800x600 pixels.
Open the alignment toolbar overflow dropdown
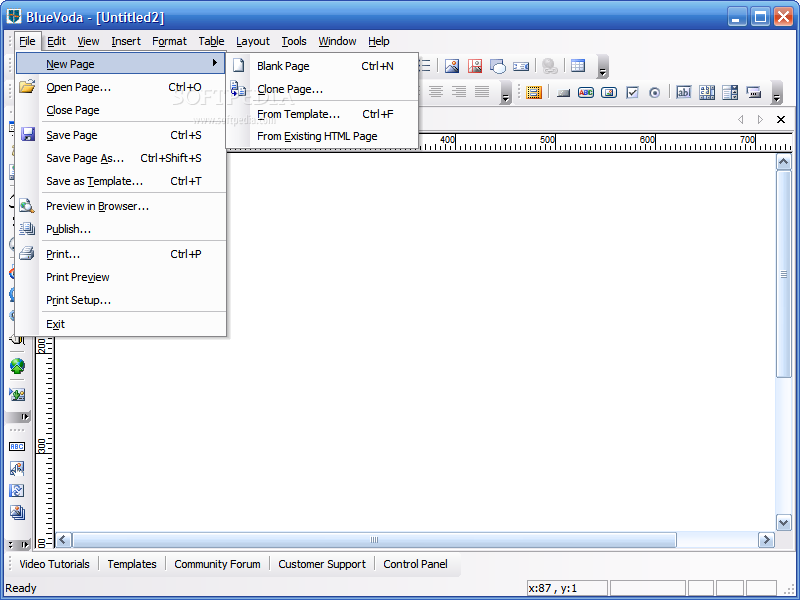(x=506, y=95)
